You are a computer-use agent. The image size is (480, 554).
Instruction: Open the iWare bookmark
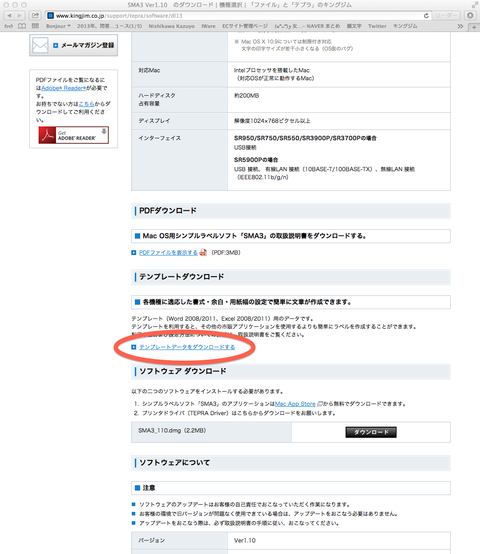[208, 26]
